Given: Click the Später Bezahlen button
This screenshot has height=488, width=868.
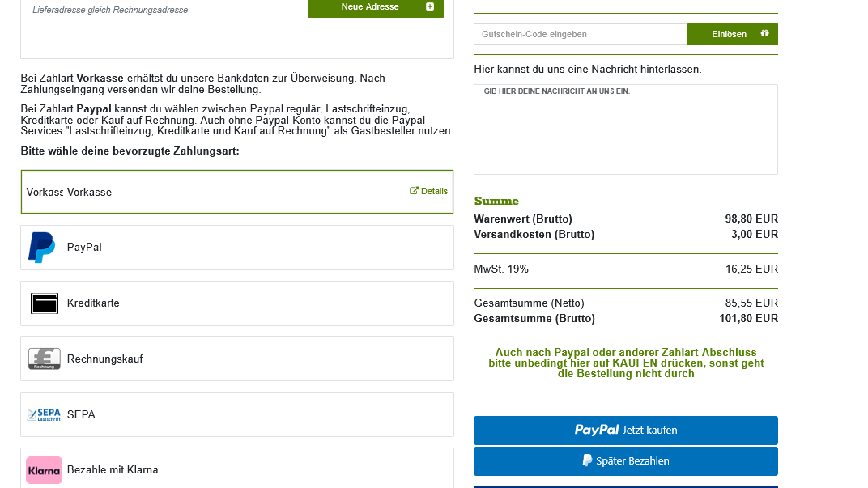Looking at the screenshot, I should pyautogui.click(x=626, y=461).
